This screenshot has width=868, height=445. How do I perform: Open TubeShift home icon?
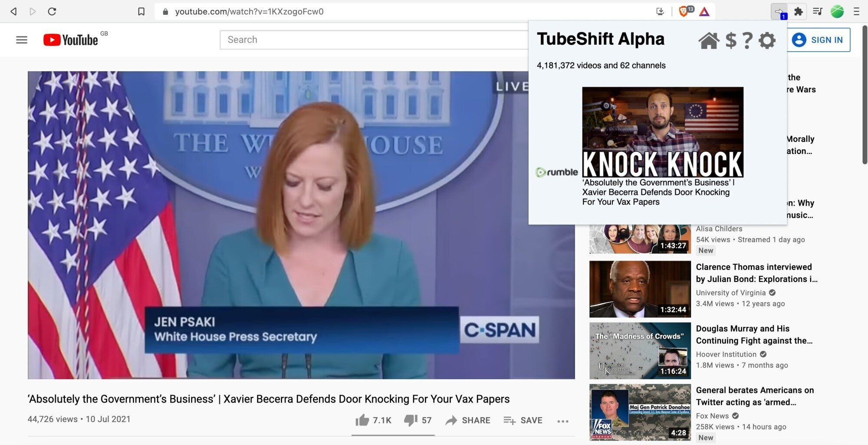pos(709,40)
